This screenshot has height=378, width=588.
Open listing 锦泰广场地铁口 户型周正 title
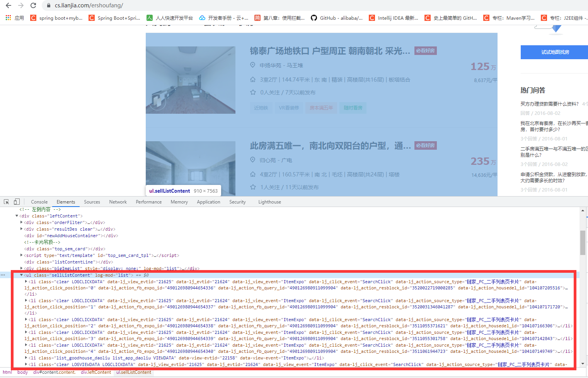click(330, 51)
